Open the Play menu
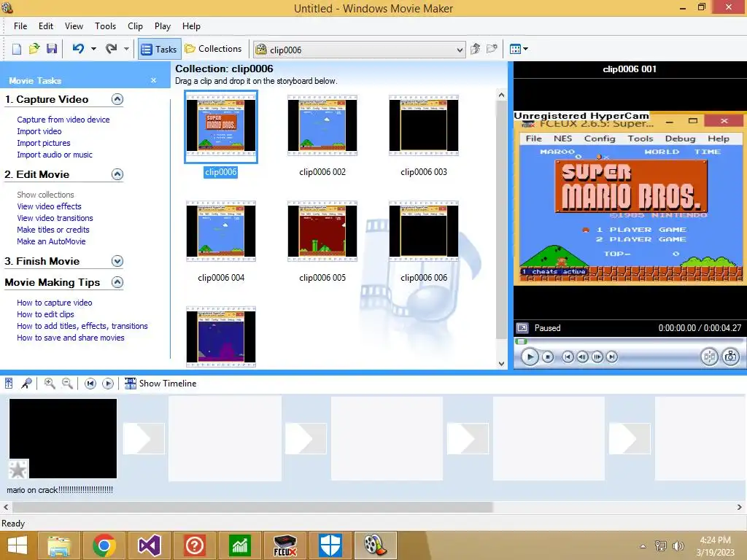Screen dimensions: 747x560 [x=163, y=26]
